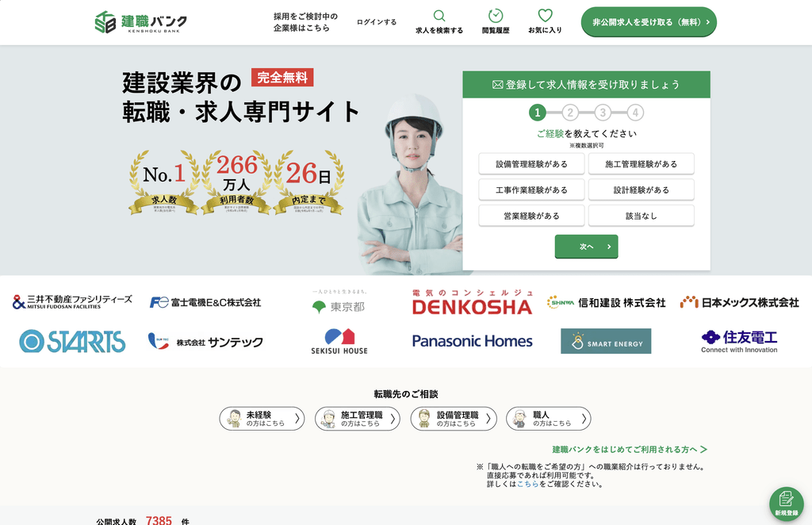Jump to step 3 in progress indicator
The height and width of the screenshot is (525, 812).
coord(603,113)
